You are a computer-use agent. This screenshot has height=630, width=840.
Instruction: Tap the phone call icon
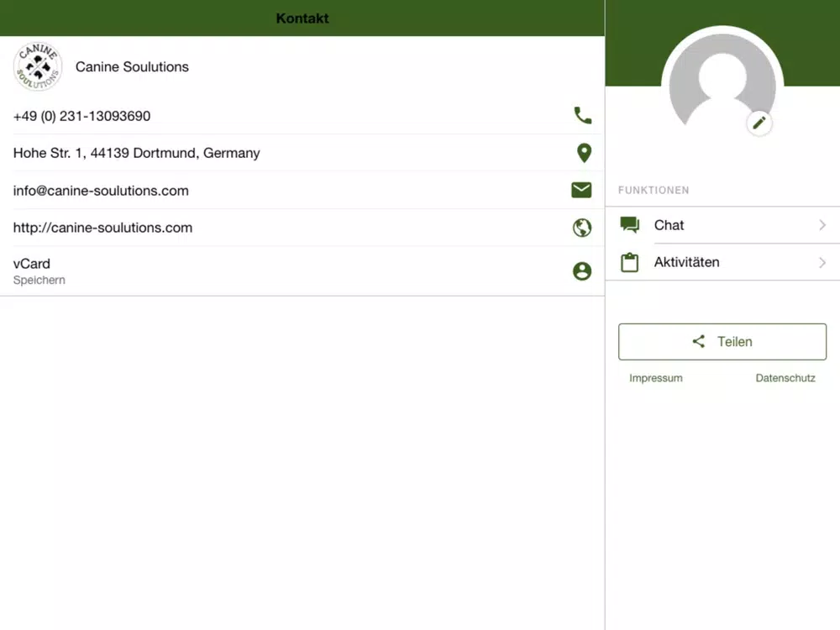(582, 115)
